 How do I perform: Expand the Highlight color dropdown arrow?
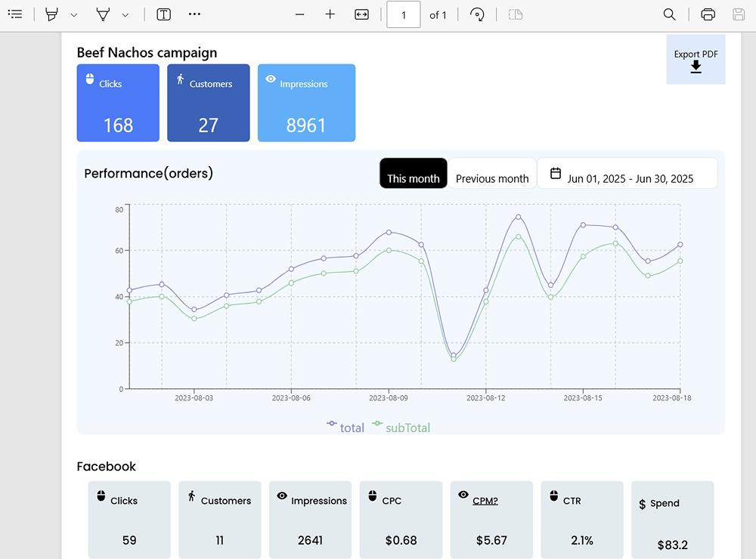pos(74,15)
